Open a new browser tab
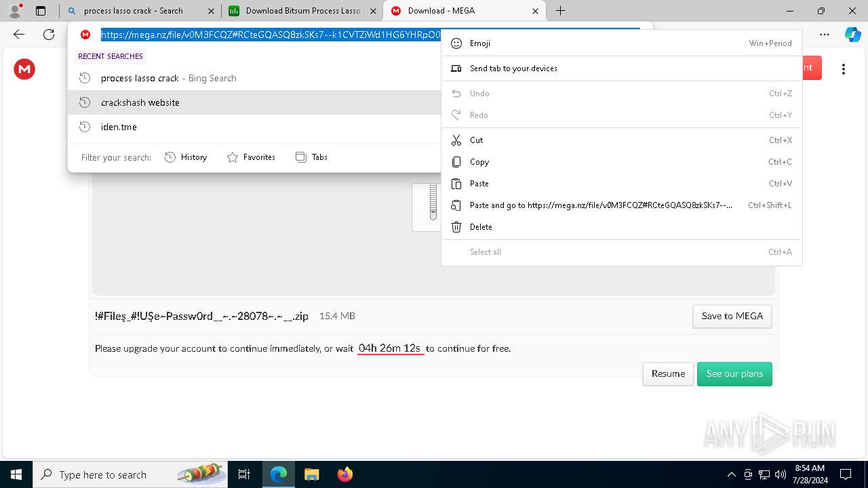 [x=560, y=11]
